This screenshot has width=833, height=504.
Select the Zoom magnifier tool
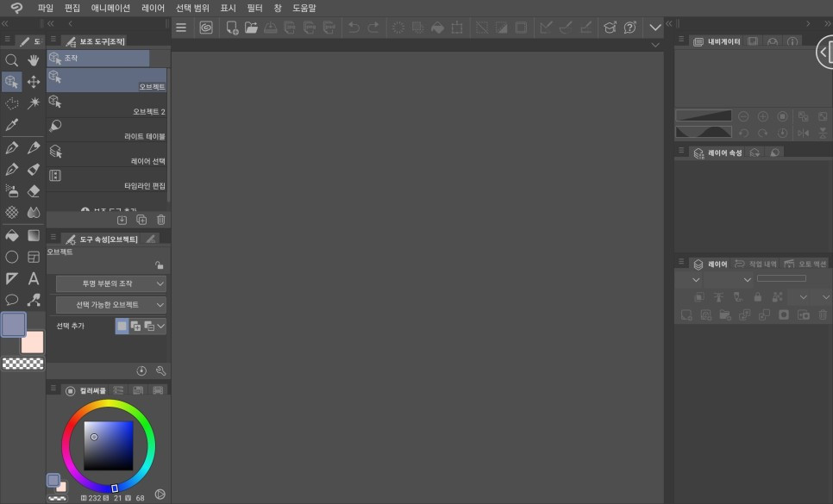(11, 60)
